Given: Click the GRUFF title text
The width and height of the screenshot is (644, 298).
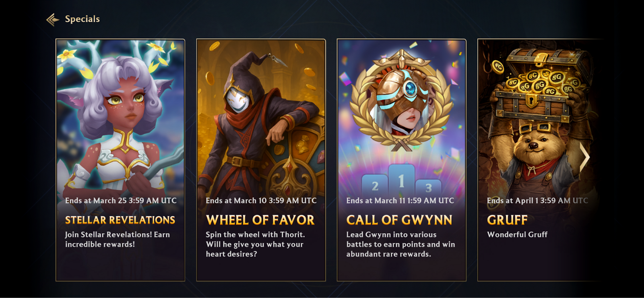Looking at the screenshot, I should (x=507, y=220).
